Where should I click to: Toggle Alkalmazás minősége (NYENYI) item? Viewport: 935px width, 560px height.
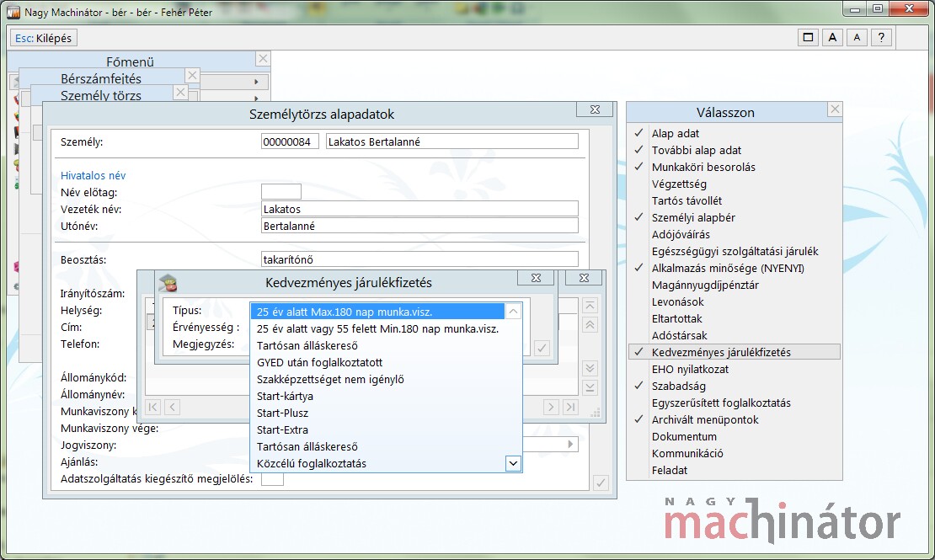tap(734, 269)
